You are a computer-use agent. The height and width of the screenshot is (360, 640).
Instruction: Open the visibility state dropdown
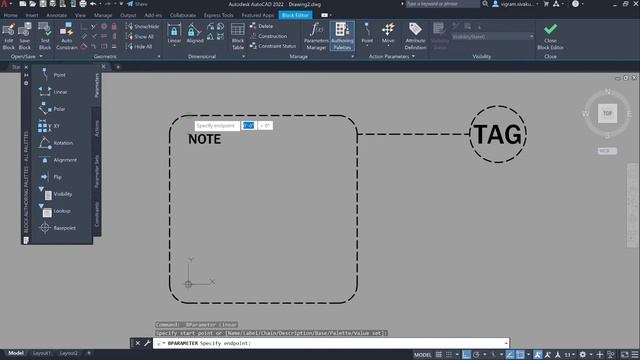click(x=493, y=37)
